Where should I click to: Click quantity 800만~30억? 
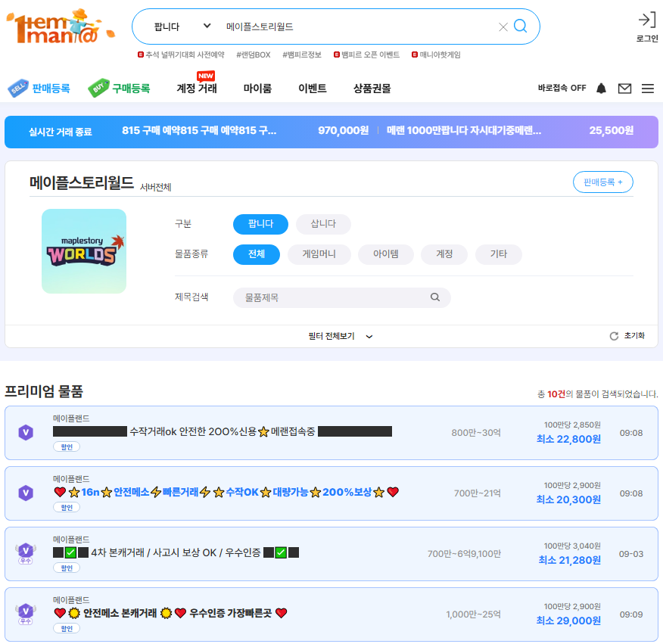click(x=476, y=433)
